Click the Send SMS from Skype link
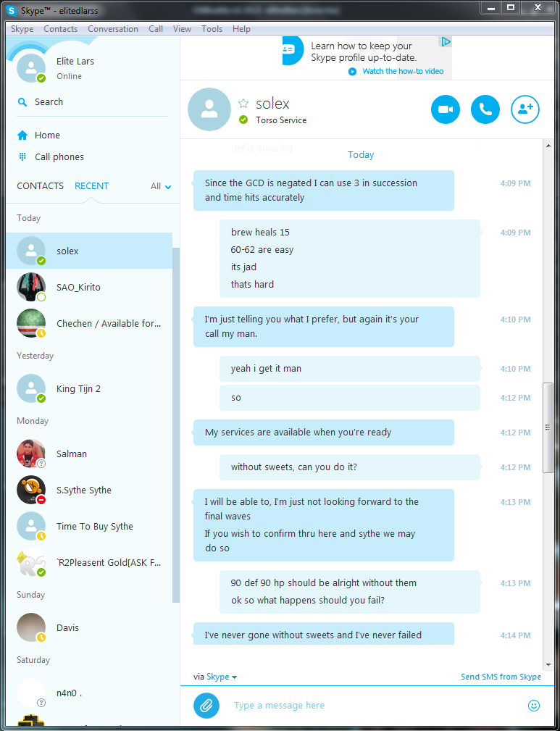This screenshot has height=731, width=560. pos(501,677)
